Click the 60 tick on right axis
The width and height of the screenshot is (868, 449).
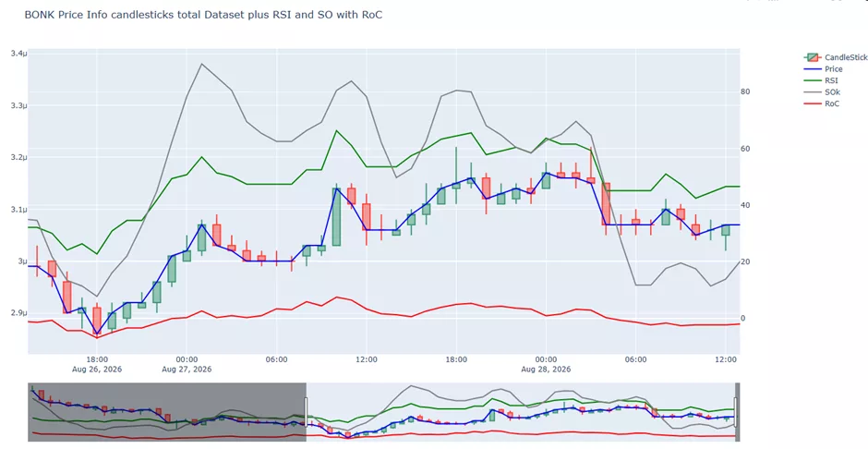(746, 149)
